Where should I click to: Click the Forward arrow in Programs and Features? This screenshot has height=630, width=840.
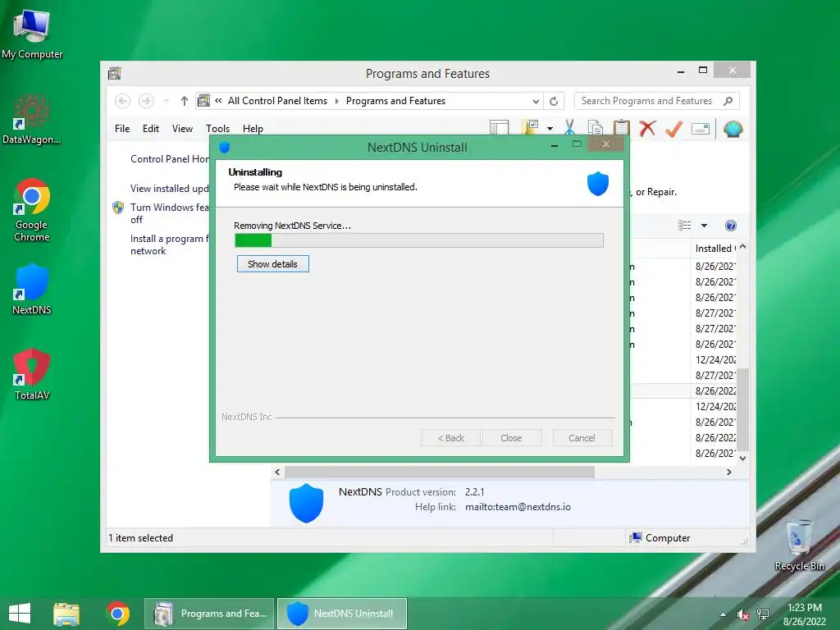(146, 101)
